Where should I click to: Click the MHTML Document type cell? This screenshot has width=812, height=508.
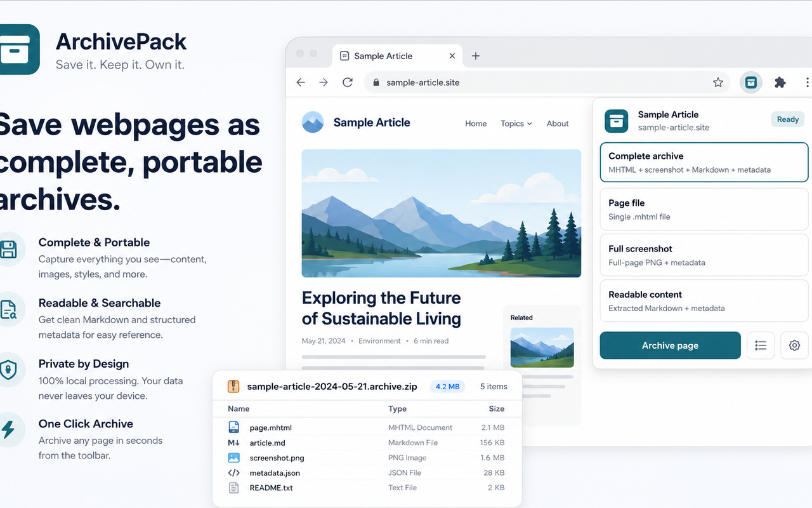pos(421,427)
